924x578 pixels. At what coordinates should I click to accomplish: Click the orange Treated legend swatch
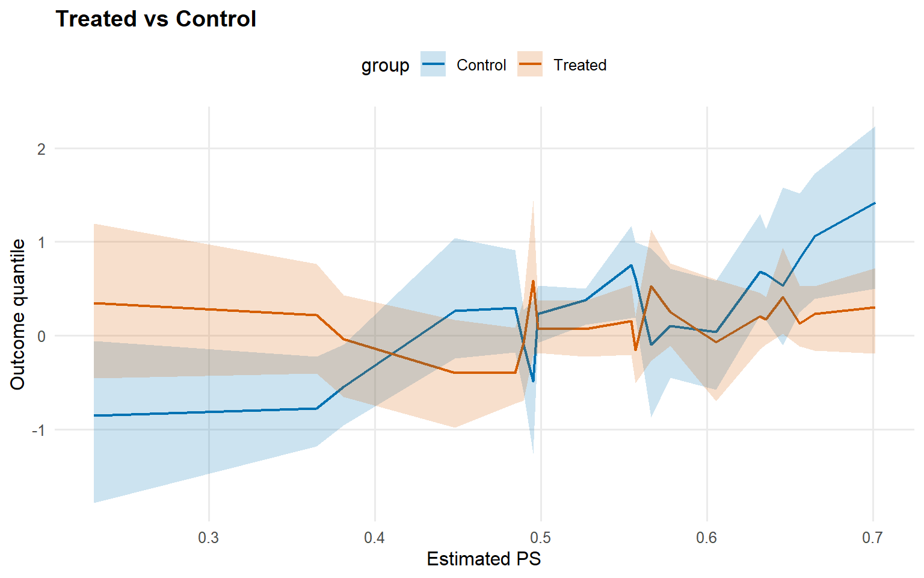[530, 64]
